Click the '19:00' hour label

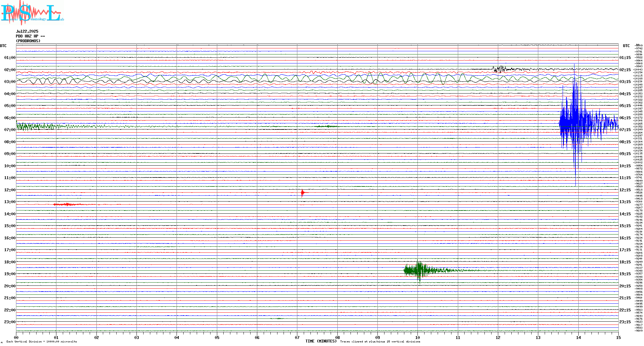(10, 274)
